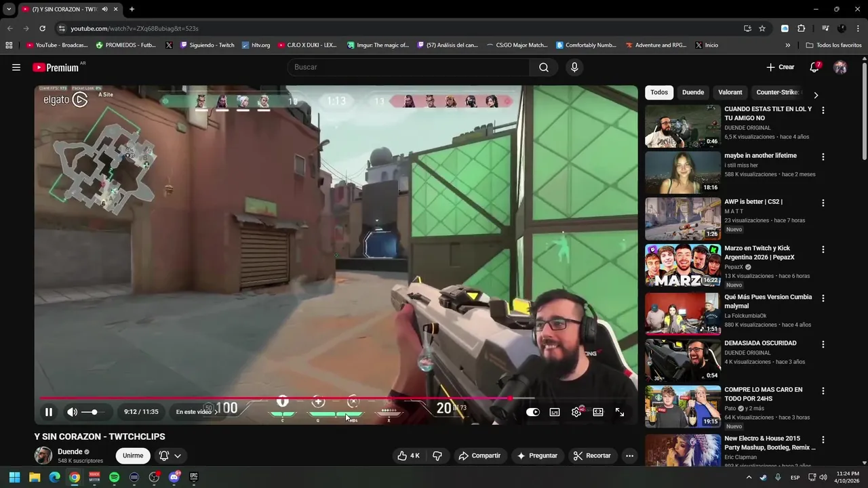Turn on subtitles in player
Screen dimensions: 868x488
pos(555,412)
